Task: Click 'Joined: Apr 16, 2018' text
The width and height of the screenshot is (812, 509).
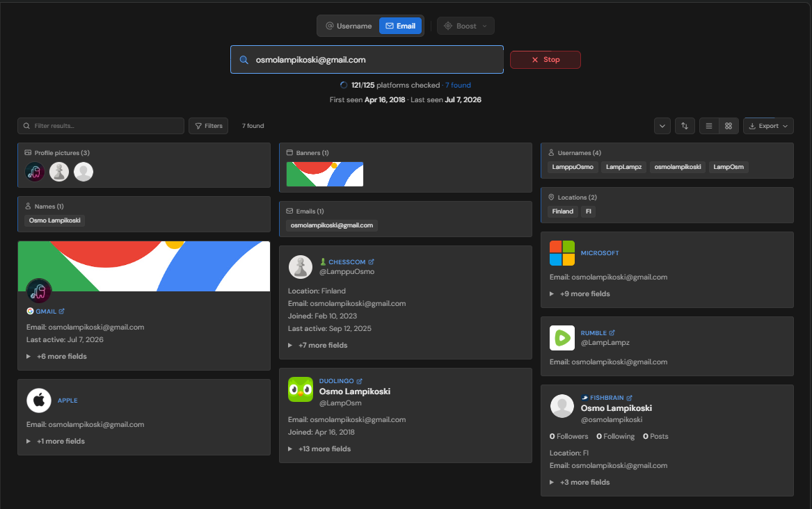Action: [321, 433]
